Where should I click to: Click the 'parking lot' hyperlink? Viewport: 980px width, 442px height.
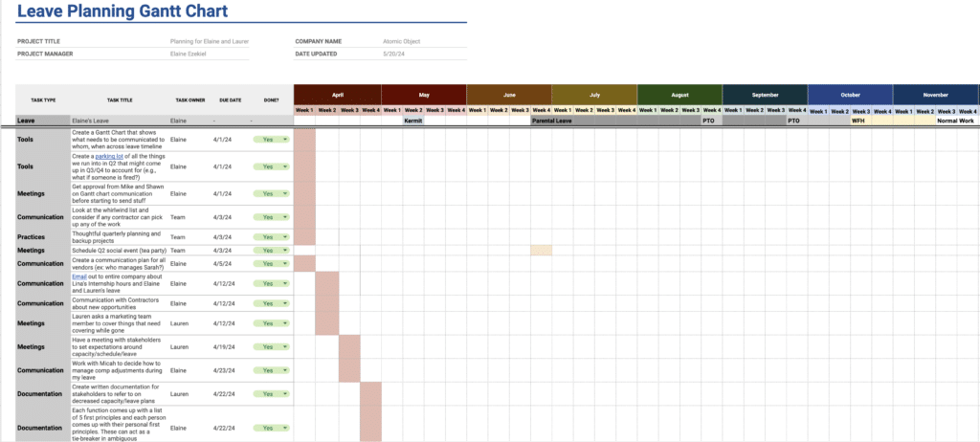click(113, 156)
